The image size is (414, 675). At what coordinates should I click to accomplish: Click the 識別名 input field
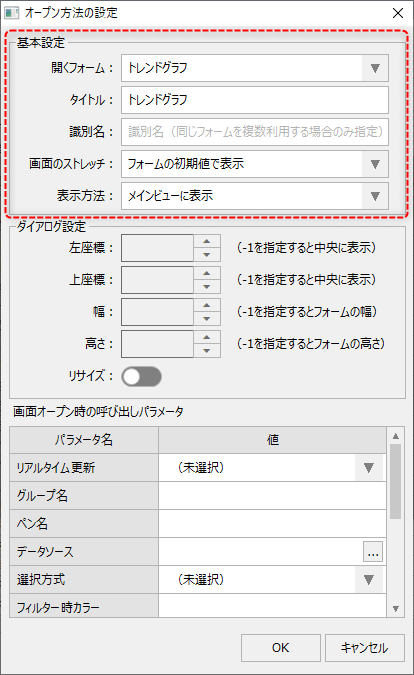pos(255,132)
